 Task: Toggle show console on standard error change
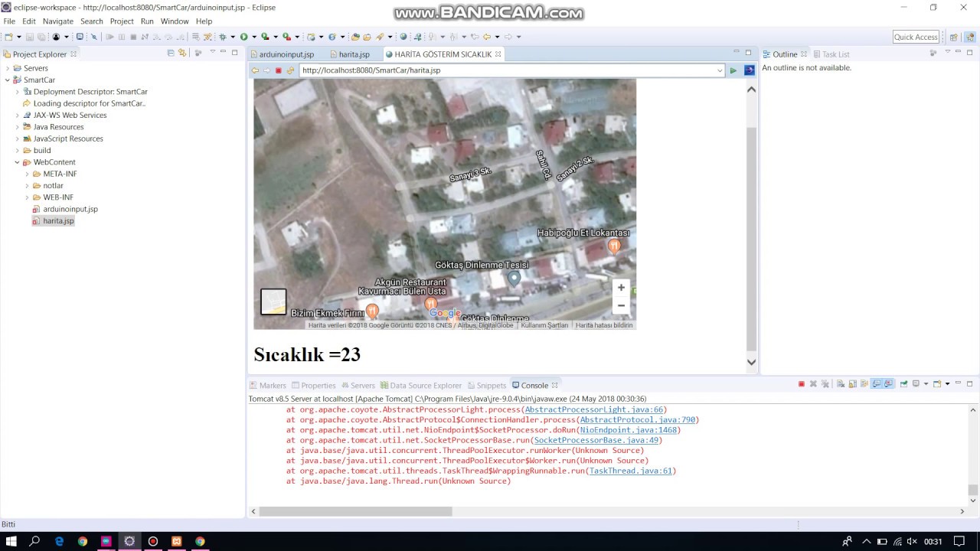pos(888,384)
